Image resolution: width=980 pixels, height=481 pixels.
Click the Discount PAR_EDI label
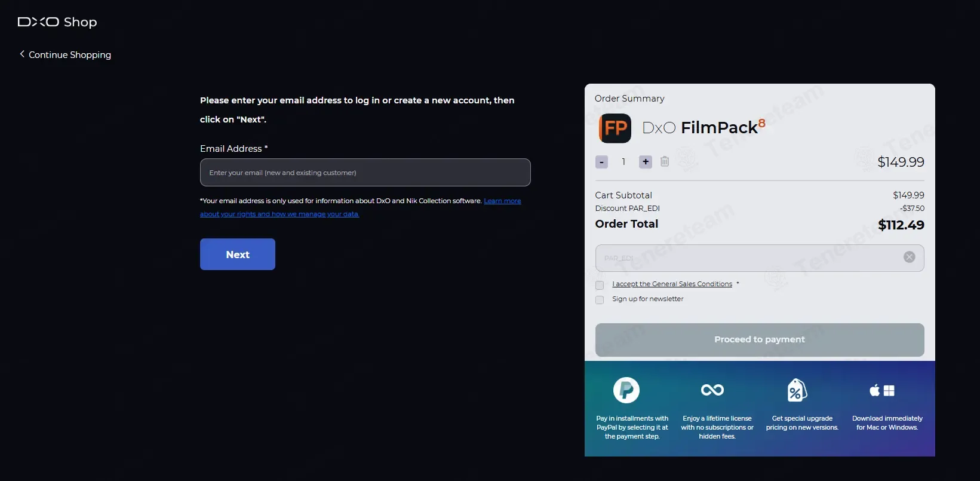(x=628, y=208)
